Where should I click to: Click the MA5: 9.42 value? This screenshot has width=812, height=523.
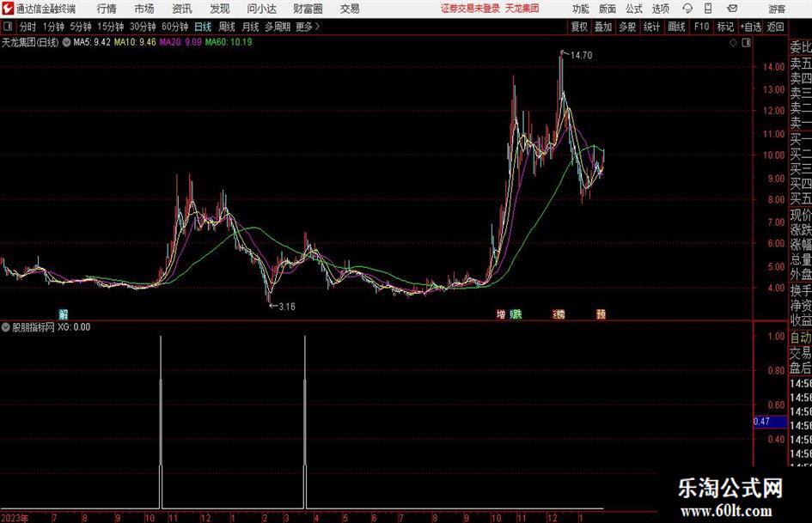[x=92, y=42]
